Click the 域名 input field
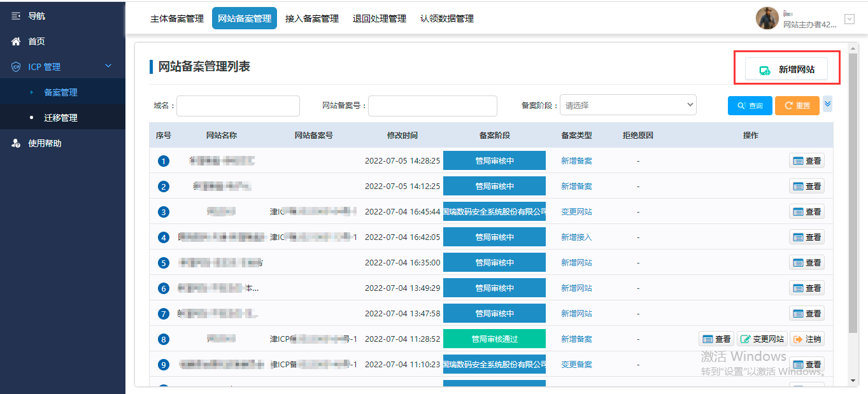868x394 pixels. [238, 106]
